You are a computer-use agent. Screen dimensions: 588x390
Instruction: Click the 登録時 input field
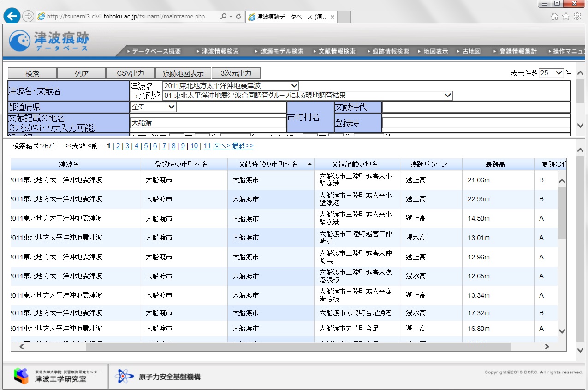point(476,123)
